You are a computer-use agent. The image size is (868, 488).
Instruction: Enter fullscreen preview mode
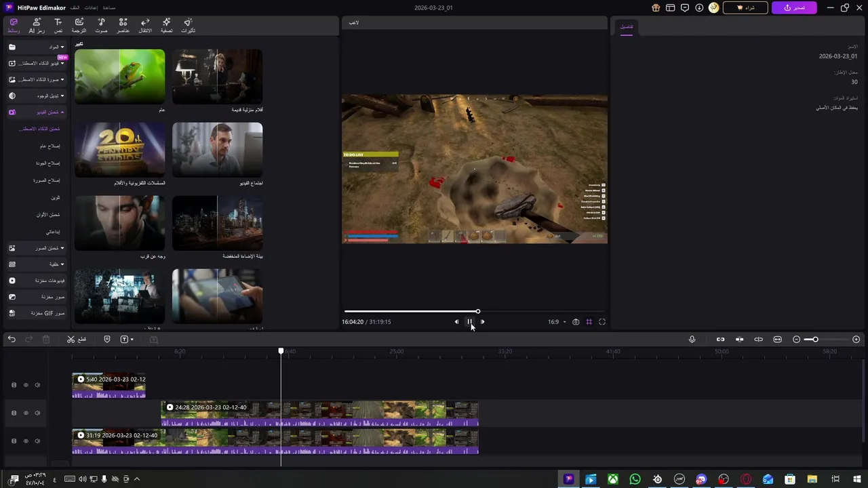[x=601, y=322]
